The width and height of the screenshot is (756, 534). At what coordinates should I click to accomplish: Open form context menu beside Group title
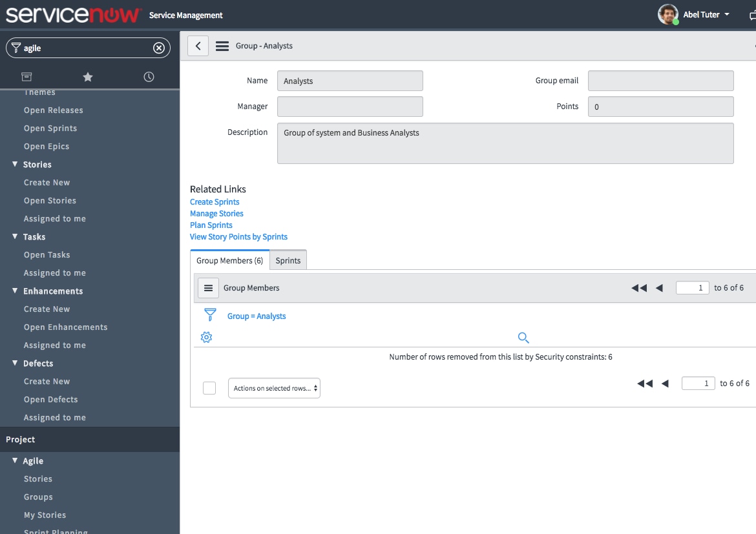click(222, 46)
